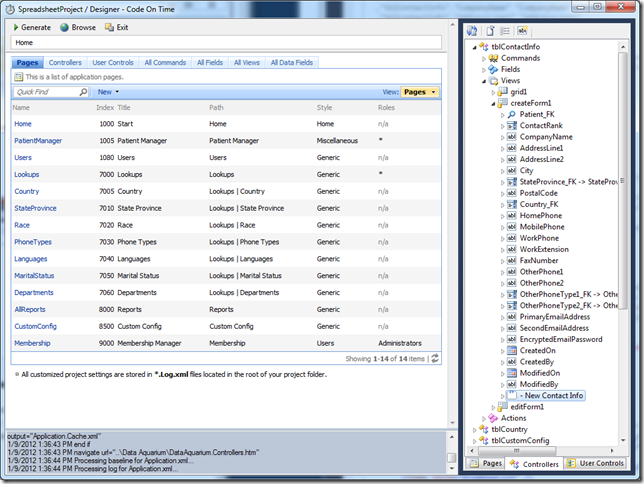Open the CustomConfig page link

[35, 326]
